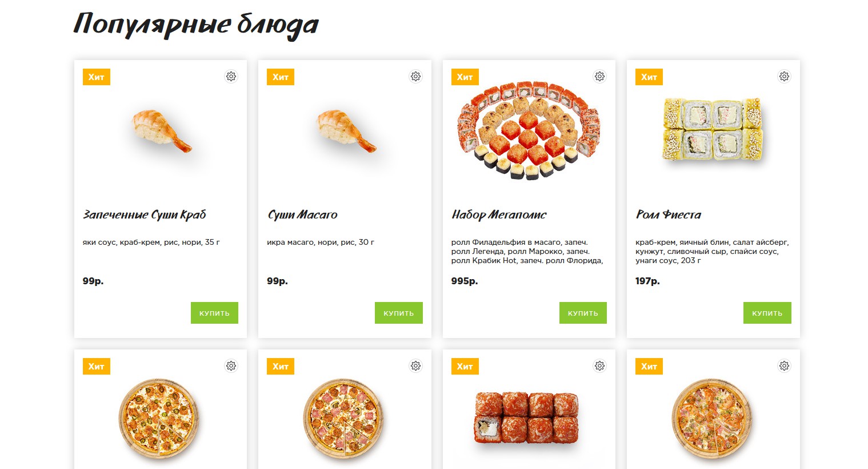Open the Суши Масаго title link
Viewport: 868px width, 469px height.
tap(302, 215)
